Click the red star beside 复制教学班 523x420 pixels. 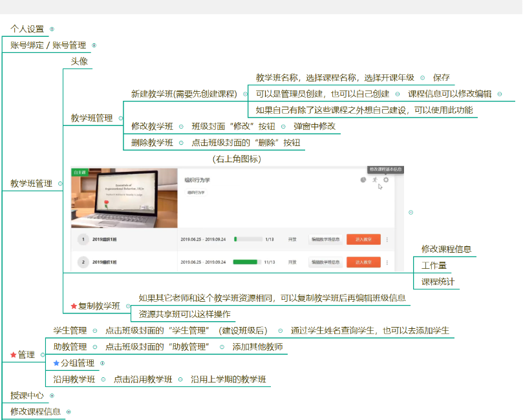(74, 306)
